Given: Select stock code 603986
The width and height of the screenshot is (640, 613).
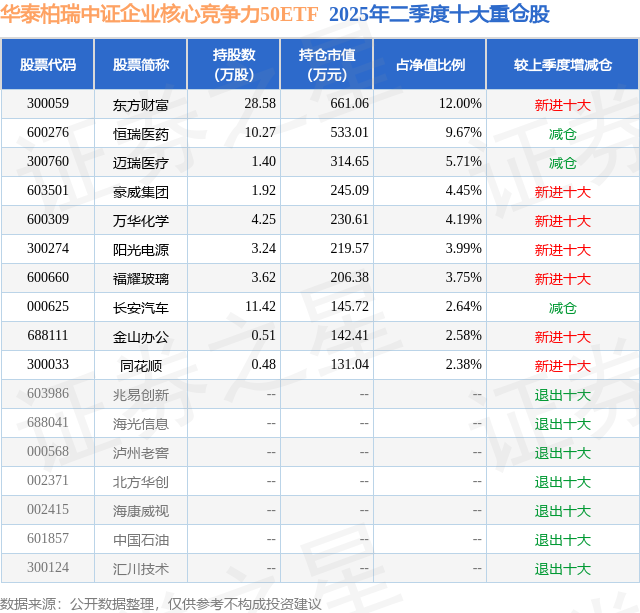Looking at the screenshot, I should [48, 393].
